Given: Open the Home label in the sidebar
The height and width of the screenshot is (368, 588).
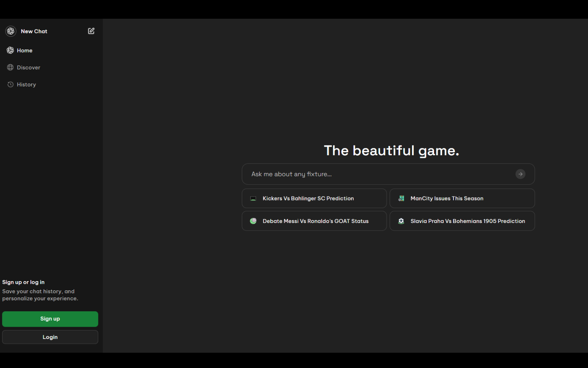Looking at the screenshot, I should coord(25,50).
